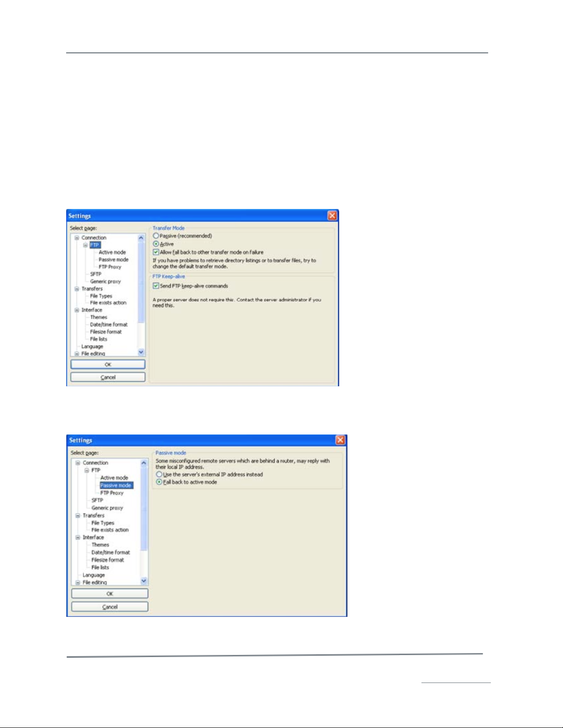Image resolution: width=563 pixels, height=728 pixels.
Task: Open Generic proxy page in lower Settings
Action: click(107, 508)
